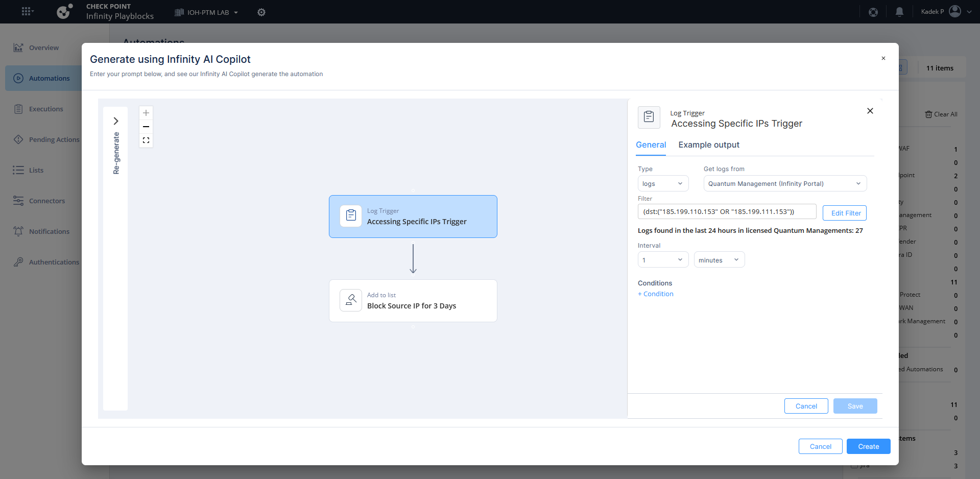980x479 pixels.
Task: Select the General tab
Action: coord(651,145)
